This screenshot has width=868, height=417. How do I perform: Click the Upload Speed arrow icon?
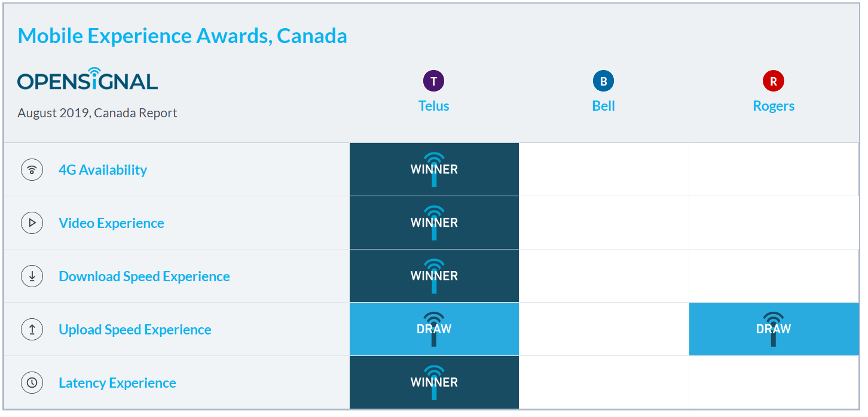[x=32, y=330]
